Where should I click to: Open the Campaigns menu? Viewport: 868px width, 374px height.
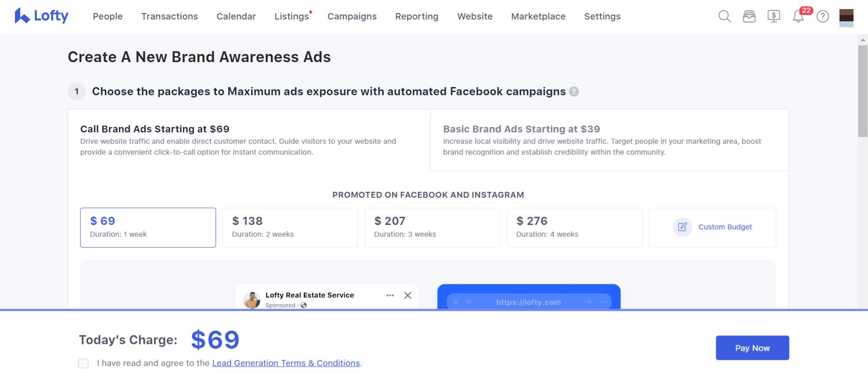(x=352, y=16)
